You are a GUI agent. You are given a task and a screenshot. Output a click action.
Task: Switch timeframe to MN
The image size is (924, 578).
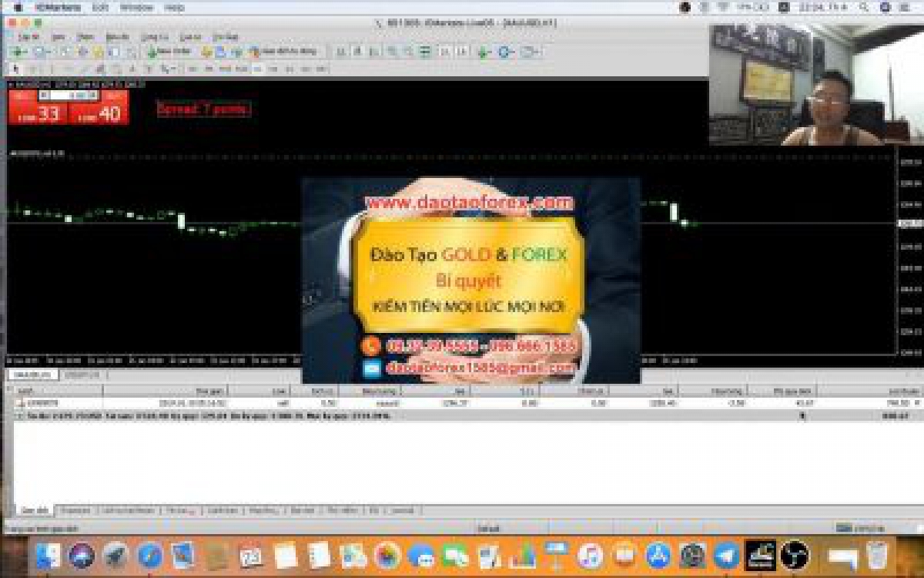322,69
